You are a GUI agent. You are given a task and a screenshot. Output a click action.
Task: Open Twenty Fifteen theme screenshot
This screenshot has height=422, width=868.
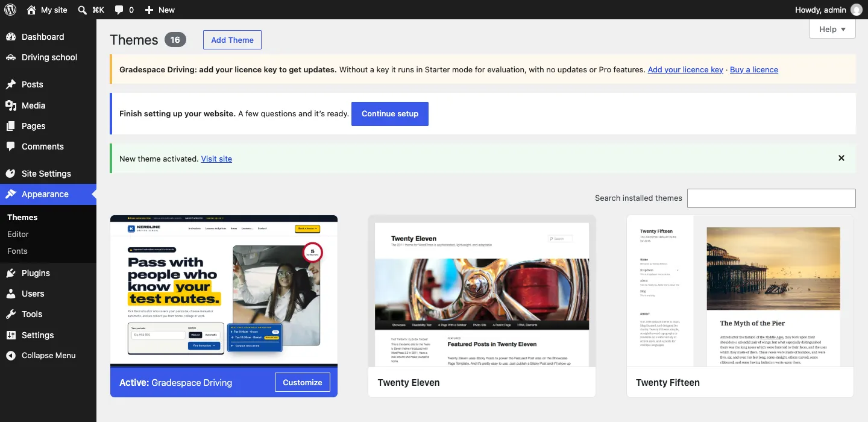740,291
